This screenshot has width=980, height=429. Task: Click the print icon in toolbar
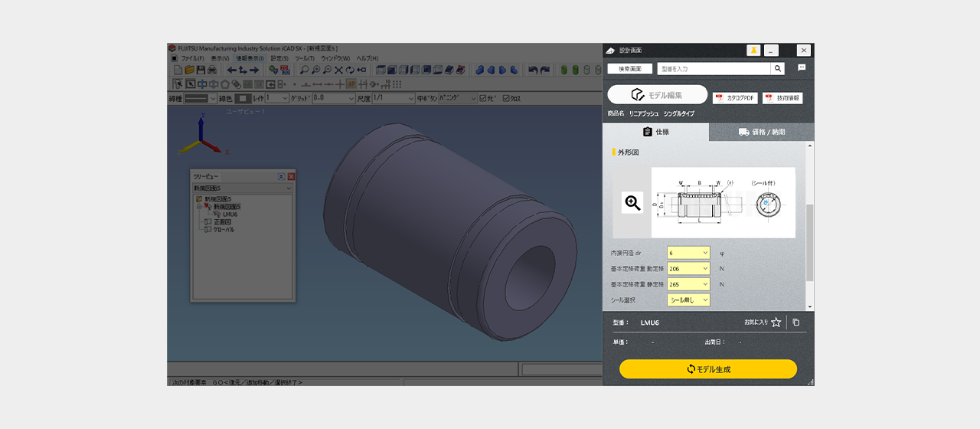[x=212, y=70]
